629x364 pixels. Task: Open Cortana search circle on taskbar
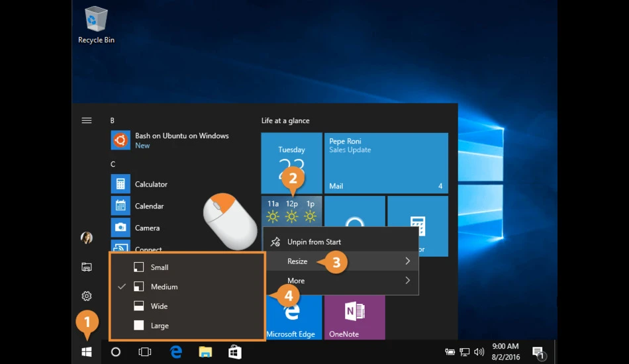[x=115, y=352]
